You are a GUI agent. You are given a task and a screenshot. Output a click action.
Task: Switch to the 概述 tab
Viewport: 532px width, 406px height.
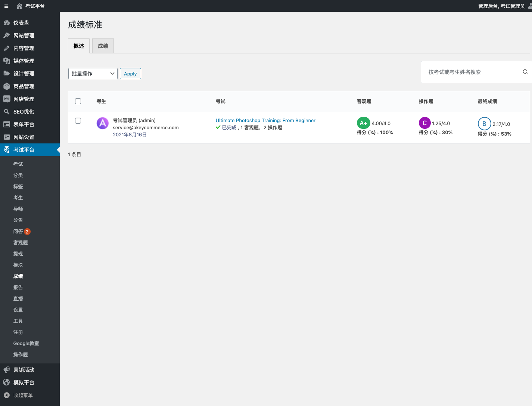pyautogui.click(x=79, y=46)
